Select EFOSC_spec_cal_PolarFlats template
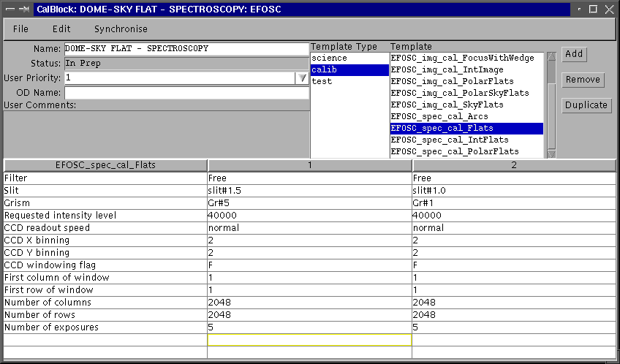 (x=466, y=151)
